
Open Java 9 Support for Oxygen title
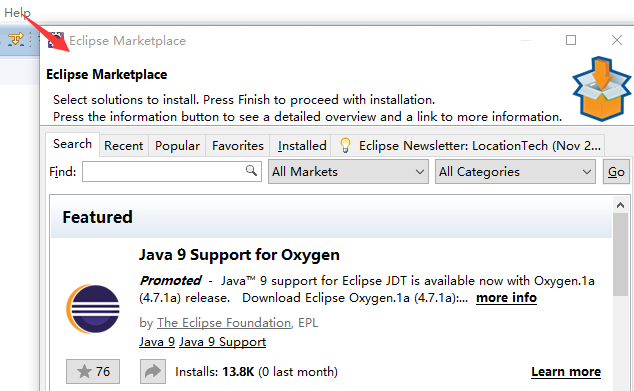[x=239, y=255]
